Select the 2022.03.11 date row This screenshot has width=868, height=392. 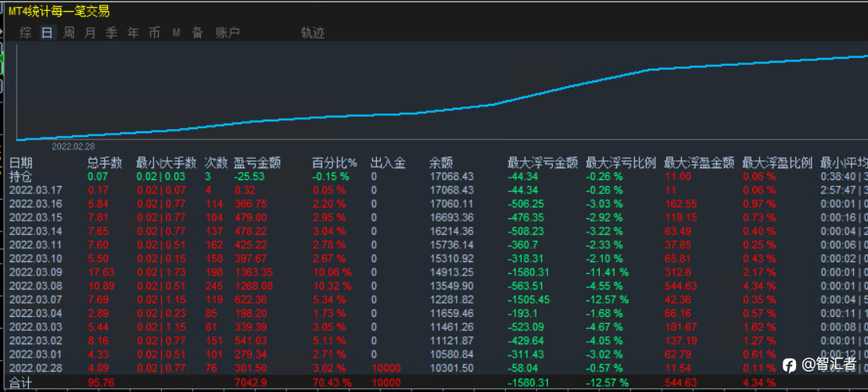click(x=36, y=245)
